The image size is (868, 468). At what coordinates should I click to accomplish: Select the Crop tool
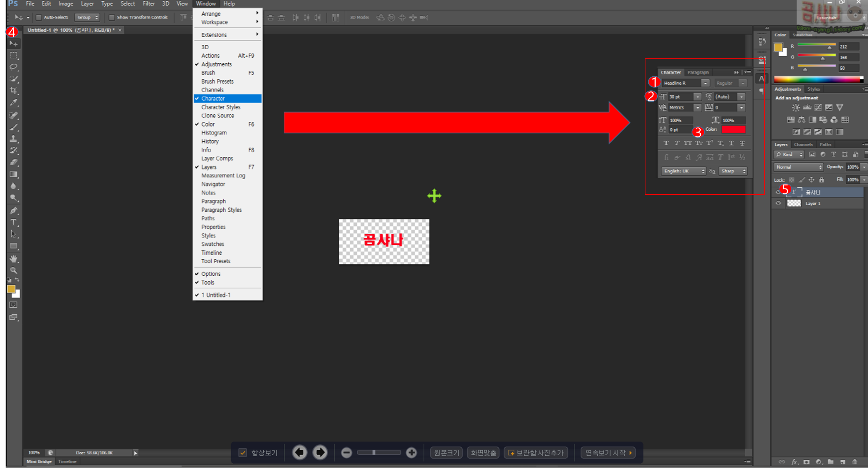pos(13,90)
